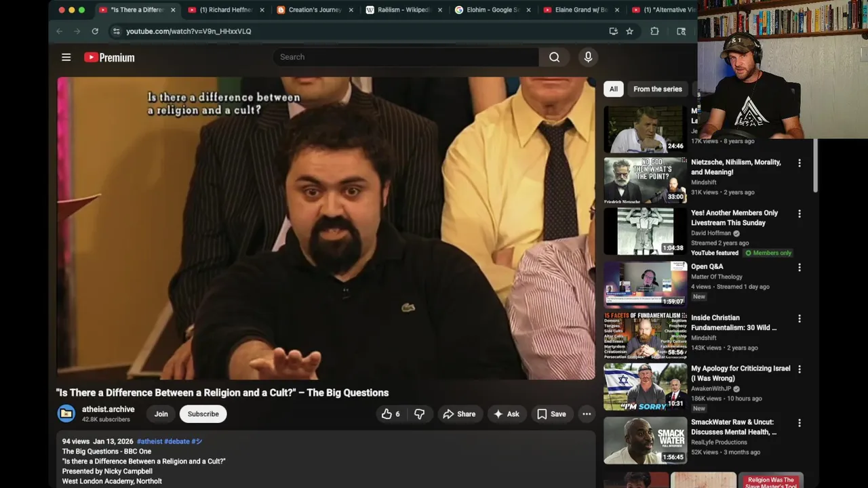Screen dimensions: 868x488
Task: Click the #debate hashtag
Action: pyautogui.click(x=176, y=441)
